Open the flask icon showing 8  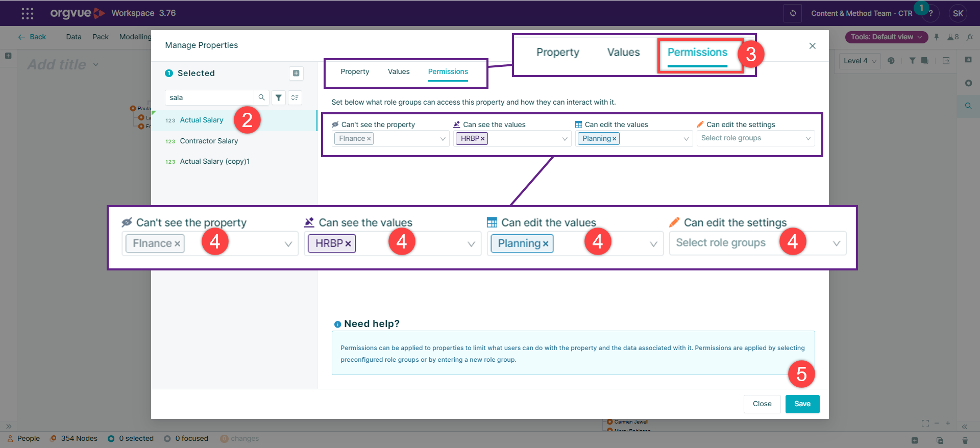(x=952, y=37)
